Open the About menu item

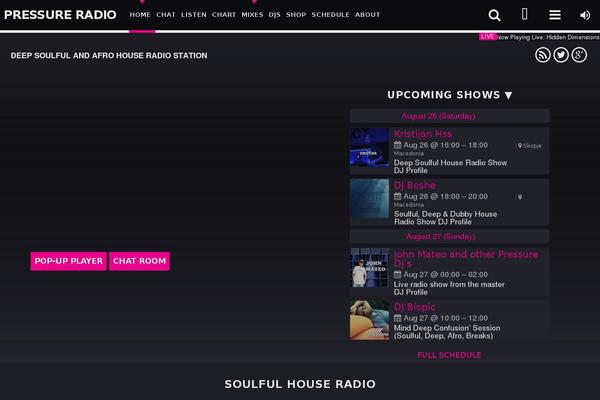pyautogui.click(x=367, y=15)
